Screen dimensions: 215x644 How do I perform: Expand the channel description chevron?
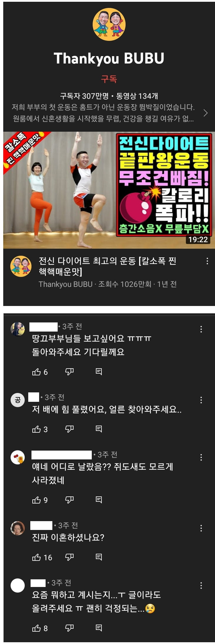206,113
